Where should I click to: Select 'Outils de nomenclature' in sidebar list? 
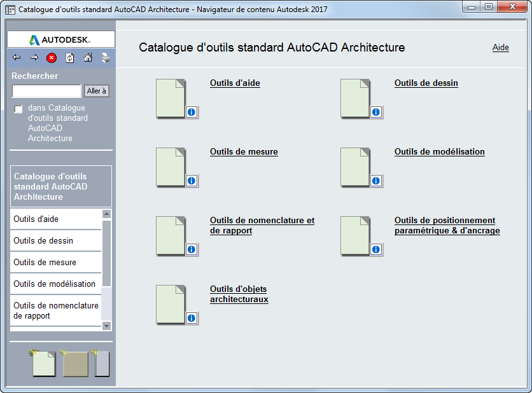55,310
